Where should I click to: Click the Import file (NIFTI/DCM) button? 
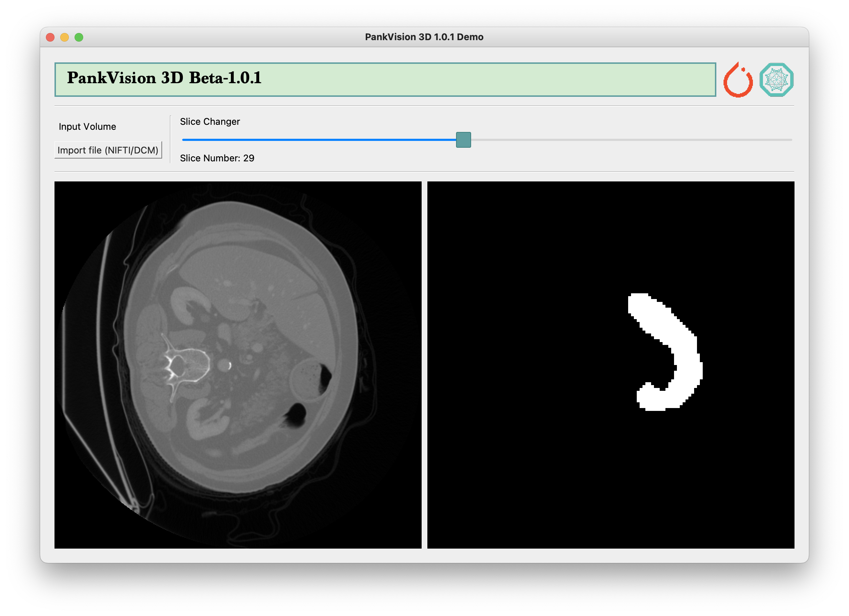coord(108,150)
